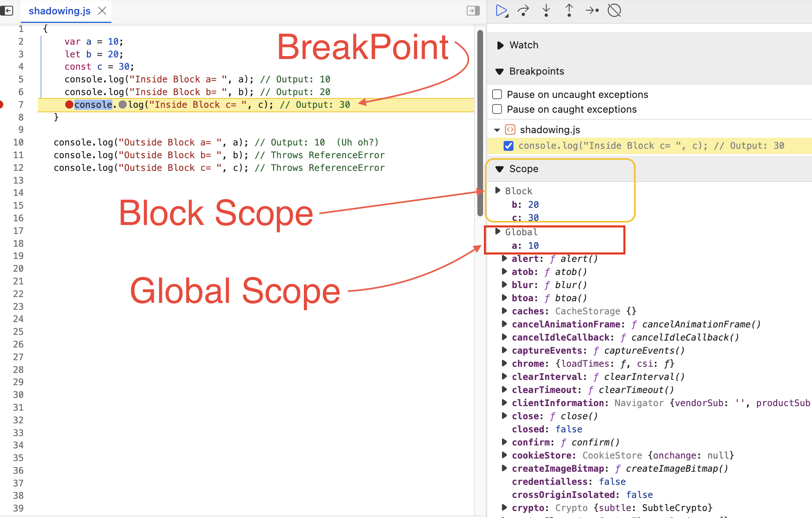Screen dimensions: 812x518
Task: Close the shadowing.js tab
Action: coord(103,11)
